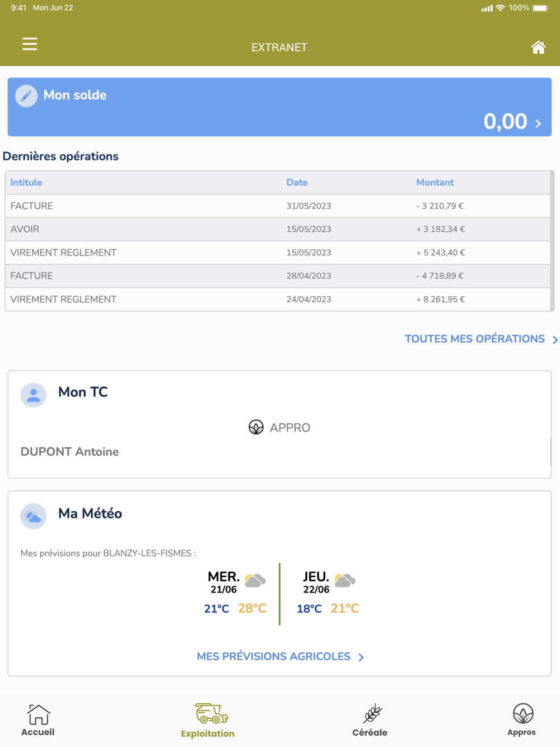Click Thursday cloudy weather icon
560x747 pixels.
344,580
